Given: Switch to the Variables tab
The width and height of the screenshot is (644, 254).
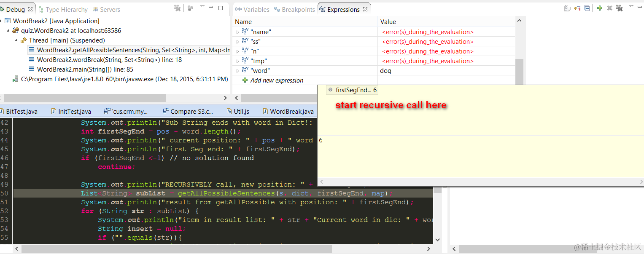Looking at the screenshot, I should (253, 9).
